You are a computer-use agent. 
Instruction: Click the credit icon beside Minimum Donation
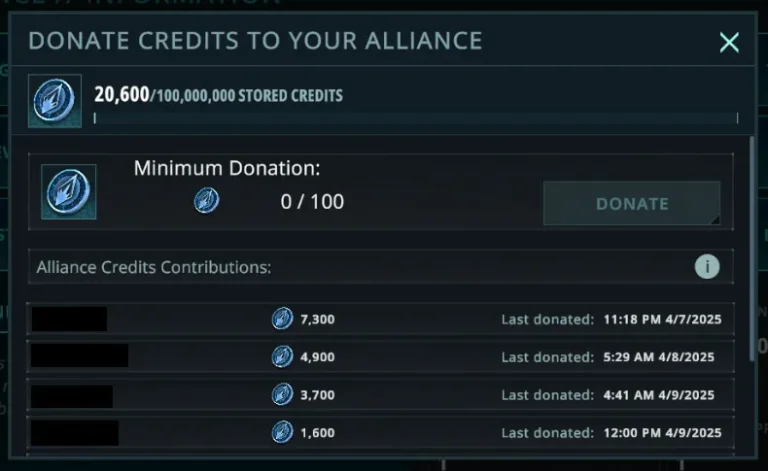pyautogui.click(x=69, y=191)
